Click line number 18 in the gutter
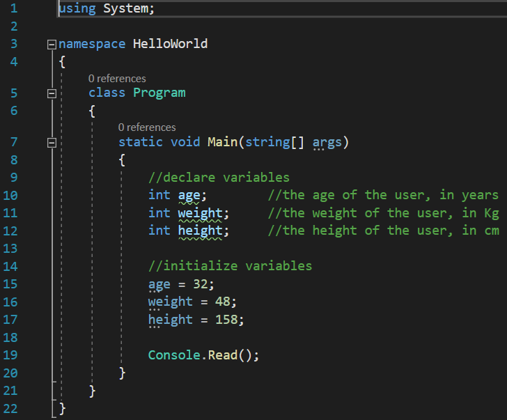The width and height of the screenshot is (507, 420). (x=10, y=338)
